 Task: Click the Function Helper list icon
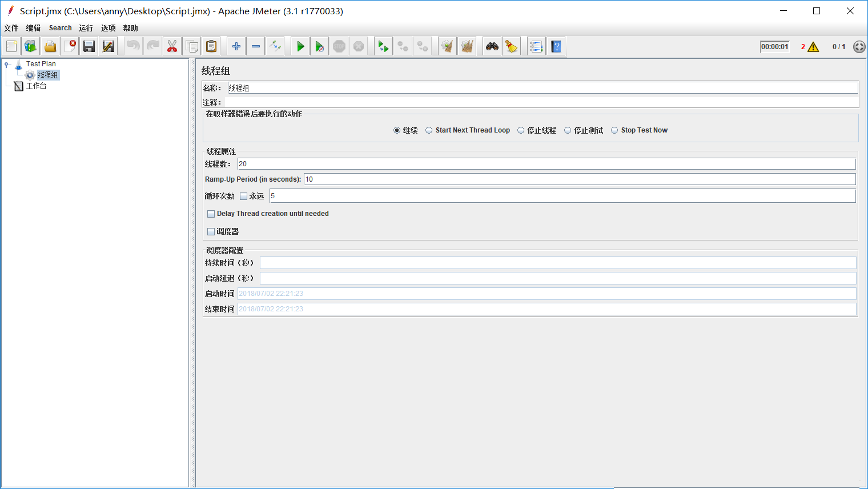(x=536, y=46)
